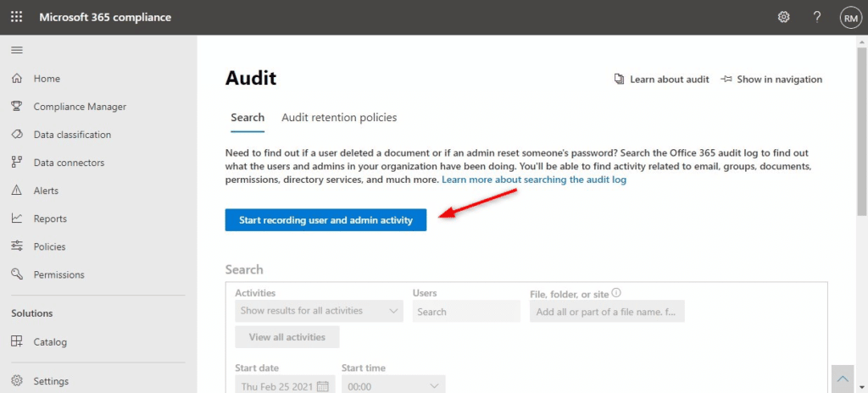
Task: Switch to Audit retention policies tab
Action: [x=339, y=118]
